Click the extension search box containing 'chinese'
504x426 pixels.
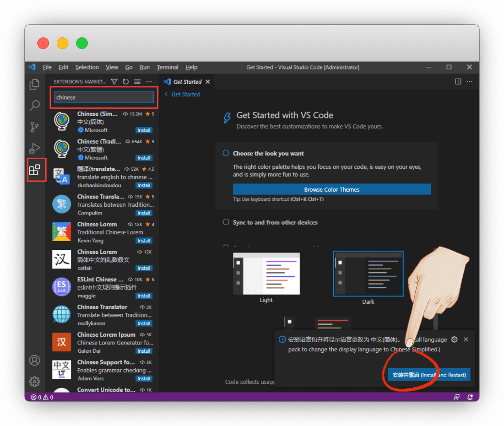point(104,98)
